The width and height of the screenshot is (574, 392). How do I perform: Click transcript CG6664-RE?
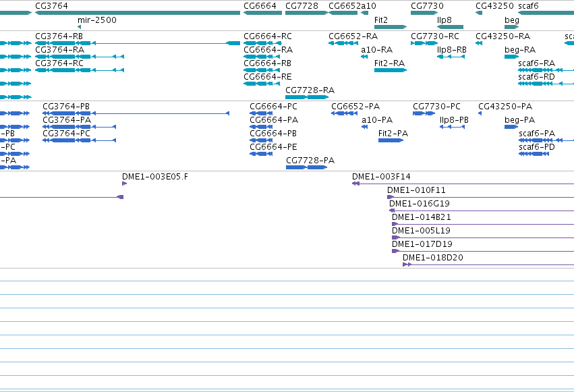pos(262,84)
